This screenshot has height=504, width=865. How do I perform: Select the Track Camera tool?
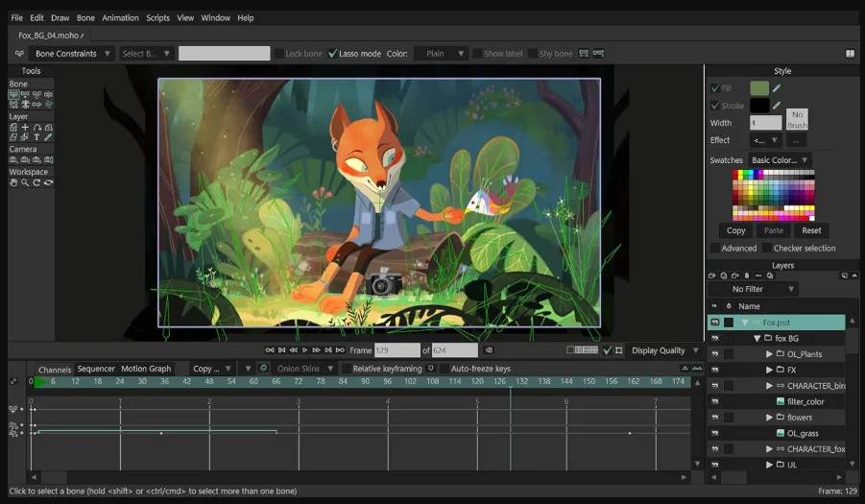pyautogui.click(x=13, y=159)
